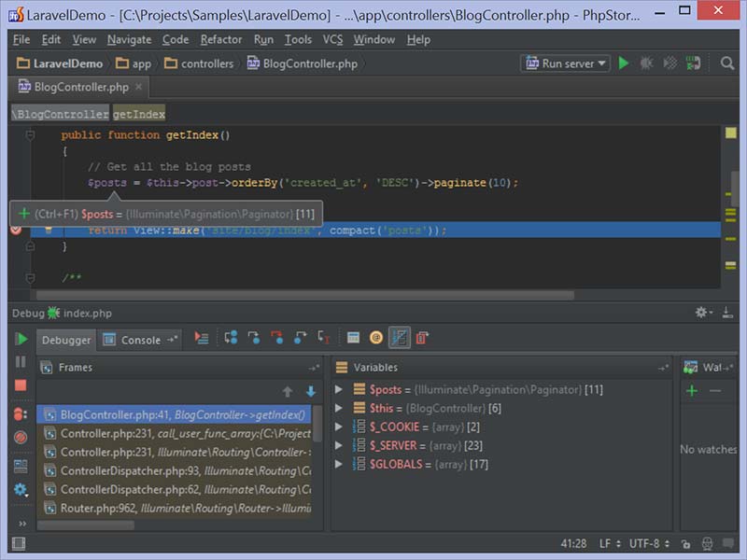Toggle the read-only lock icon in status bar
The height and width of the screenshot is (560, 747).
685,544
